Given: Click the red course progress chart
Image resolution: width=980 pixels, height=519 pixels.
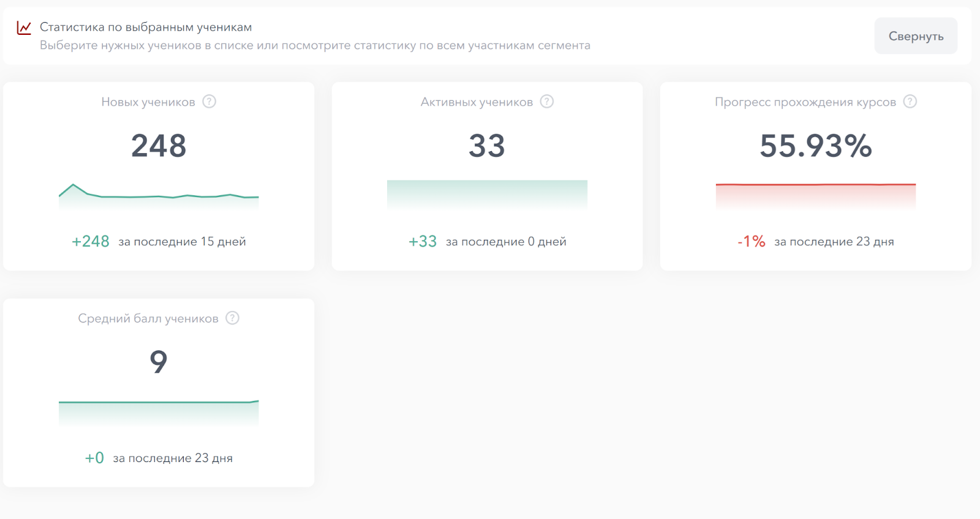Looking at the screenshot, I should pyautogui.click(x=815, y=195).
